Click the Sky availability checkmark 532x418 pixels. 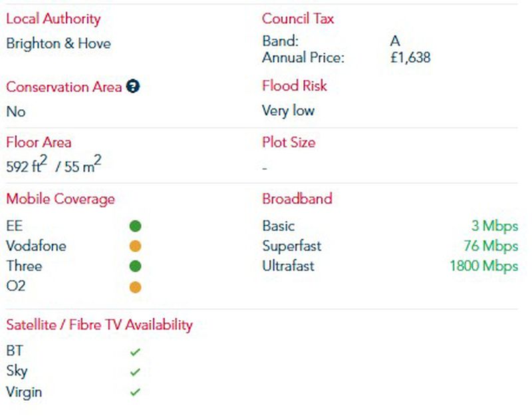(x=136, y=372)
